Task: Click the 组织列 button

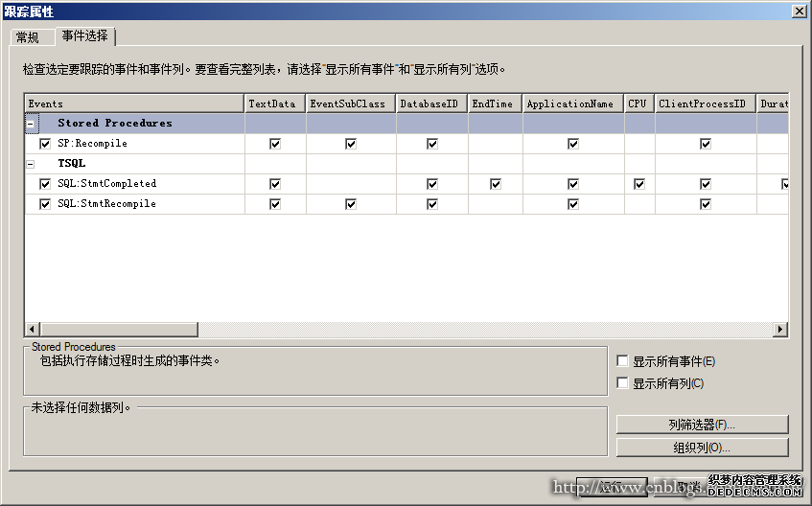Action: click(x=702, y=448)
